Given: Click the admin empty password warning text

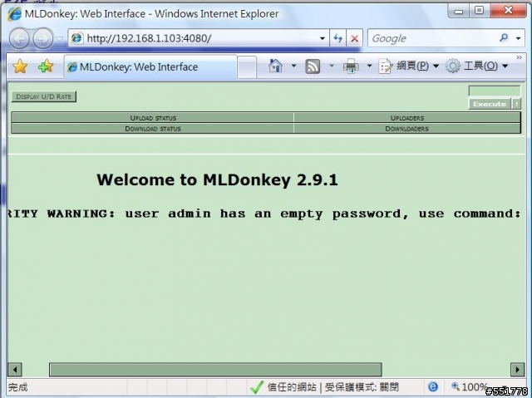Looking at the screenshot, I should [264, 214].
